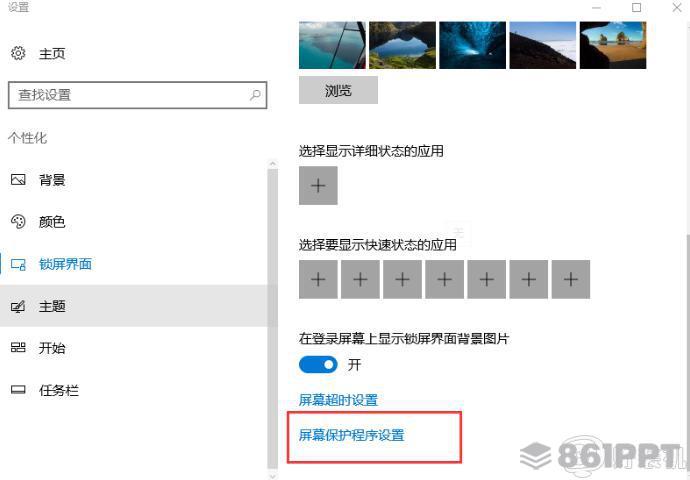Open the 任务栏 taskbar icon
Viewport: 690px width, 480px height.
point(18,390)
